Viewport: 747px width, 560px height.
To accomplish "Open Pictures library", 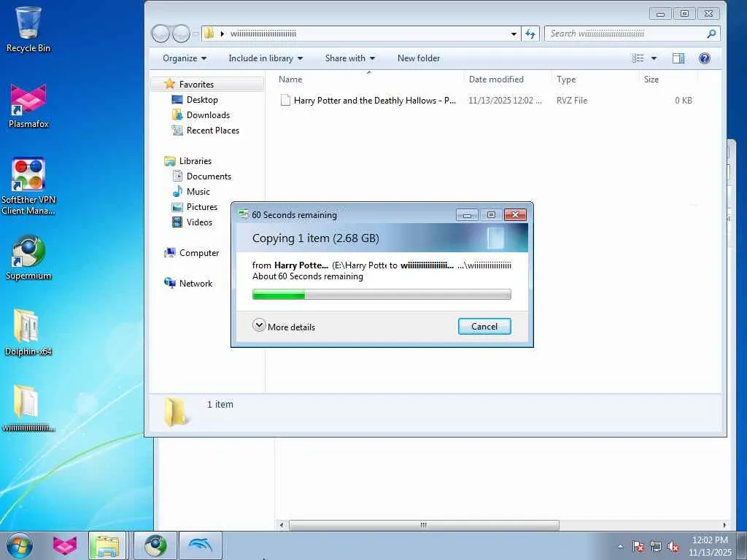I will [202, 206].
